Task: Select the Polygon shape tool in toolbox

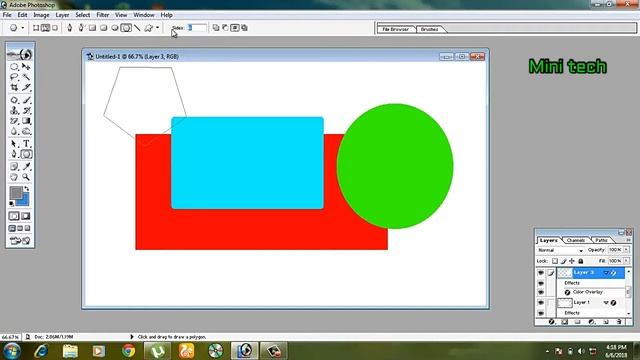Action: tap(26, 154)
